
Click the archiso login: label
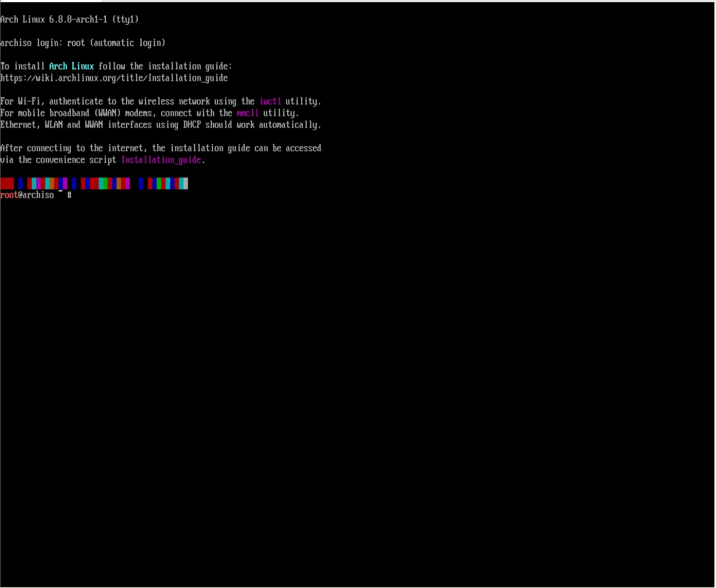31,43
